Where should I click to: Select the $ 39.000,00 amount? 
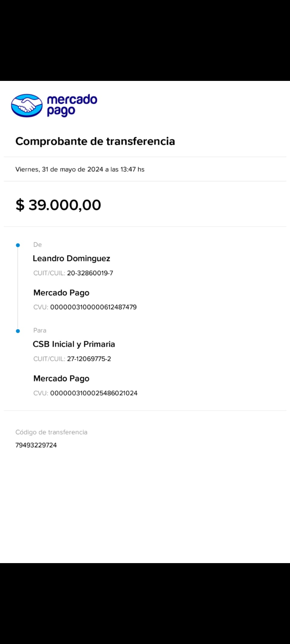(58, 205)
